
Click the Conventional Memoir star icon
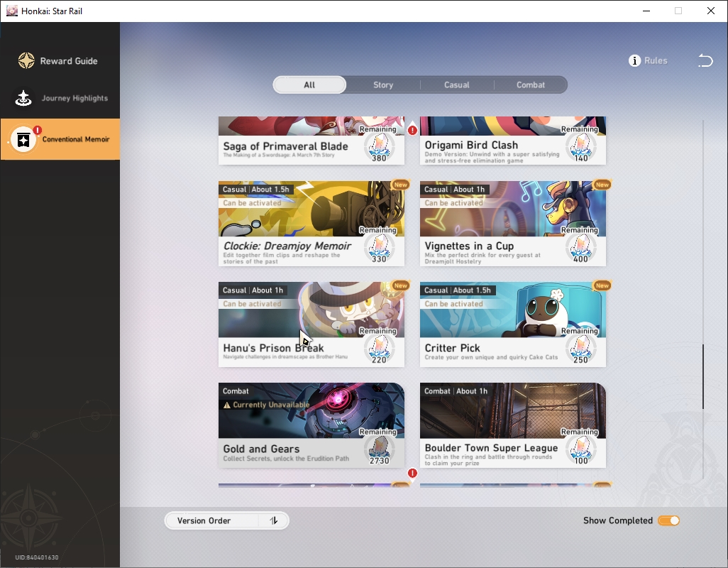tap(23, 139)
